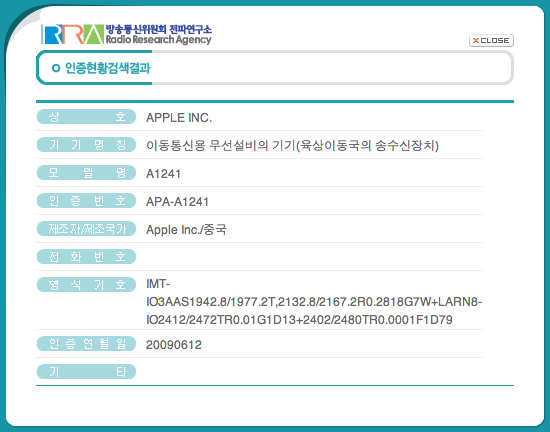
Task: Click the 인증번호 field label
Action: [86, 201]
